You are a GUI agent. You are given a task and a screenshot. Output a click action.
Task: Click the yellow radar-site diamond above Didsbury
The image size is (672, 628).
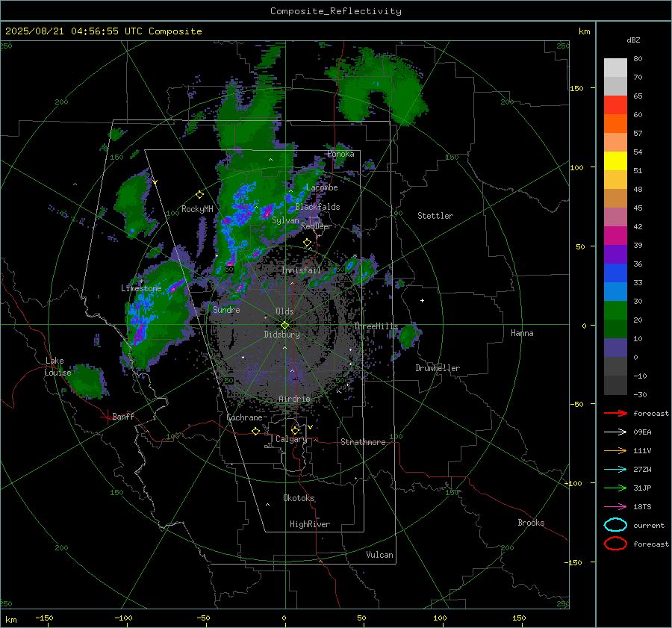(284, 326)
